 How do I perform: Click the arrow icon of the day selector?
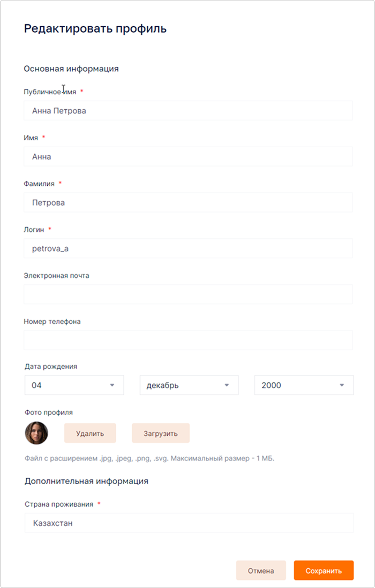[112, 385]
